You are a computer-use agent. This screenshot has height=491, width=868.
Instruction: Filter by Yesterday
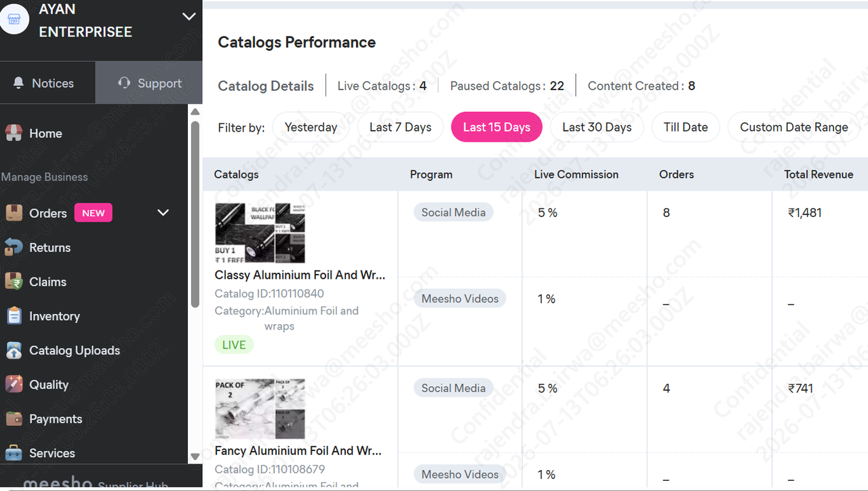[311, 127]
